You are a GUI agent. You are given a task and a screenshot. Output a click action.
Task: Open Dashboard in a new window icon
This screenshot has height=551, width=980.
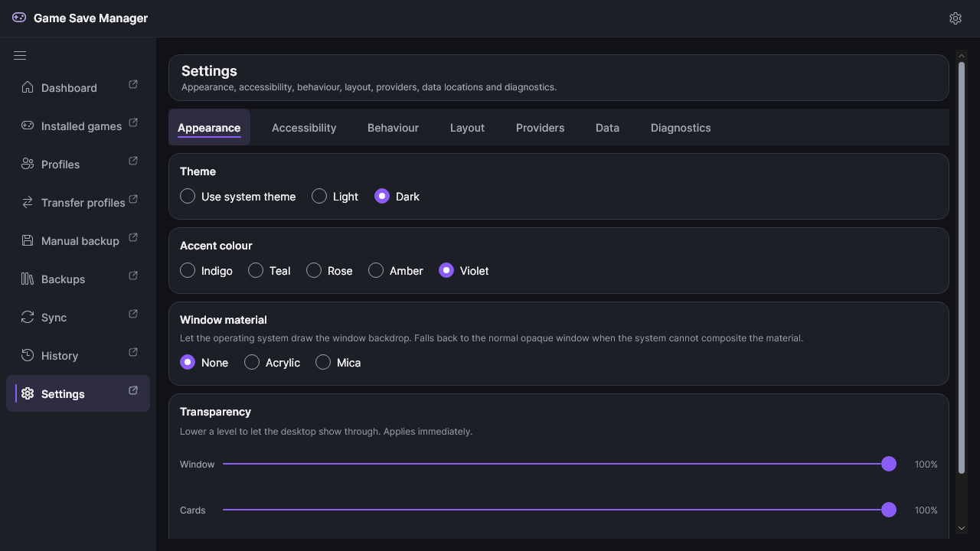(x=133, y=84)
